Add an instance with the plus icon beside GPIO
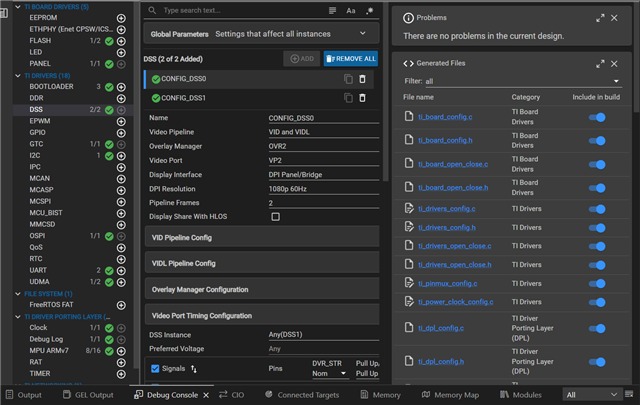 point(121,132)
